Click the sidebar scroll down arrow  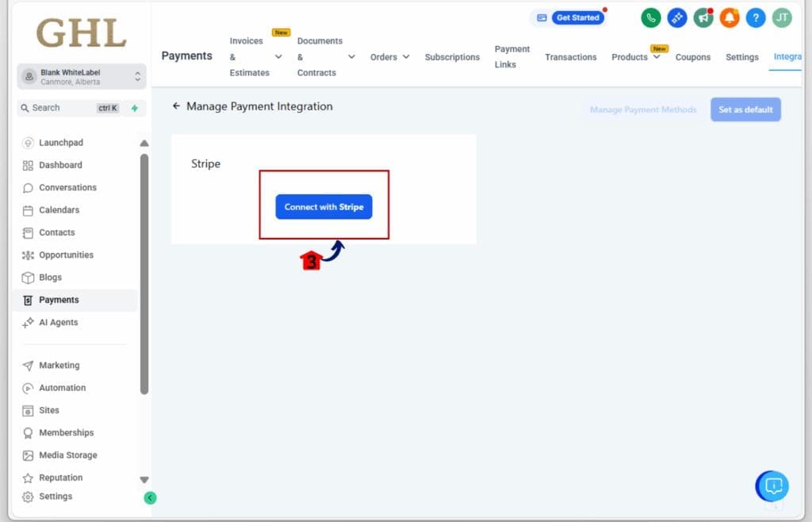(x=144, y=479)
